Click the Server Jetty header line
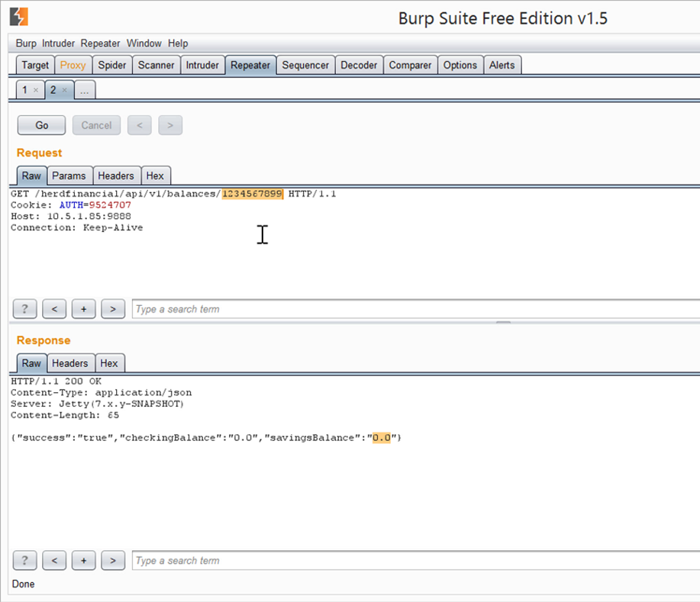Screen dimensions: 700x602 (97, 404)
